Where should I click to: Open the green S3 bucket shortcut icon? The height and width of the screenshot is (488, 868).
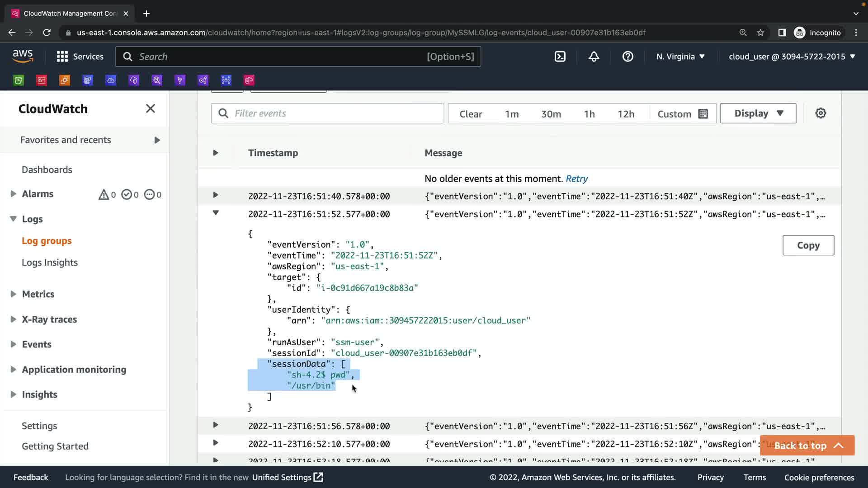pyautogui.click(x=19, y=80)
